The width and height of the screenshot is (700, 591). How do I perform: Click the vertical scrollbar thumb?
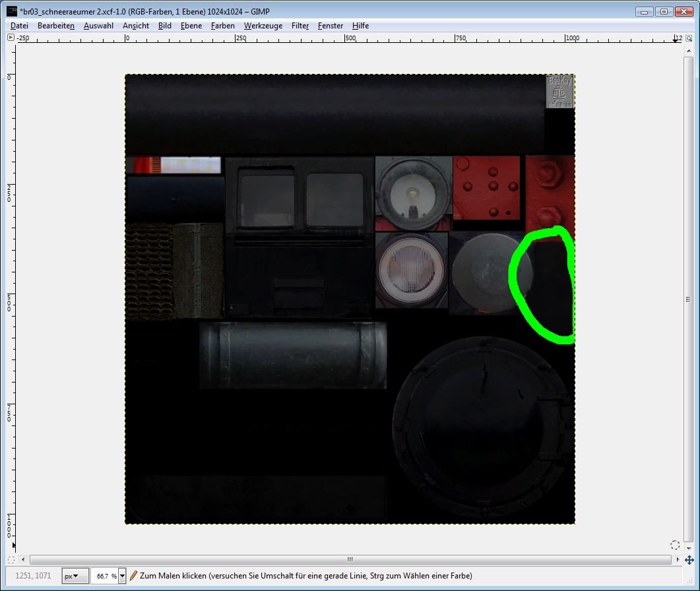[688, 299]
